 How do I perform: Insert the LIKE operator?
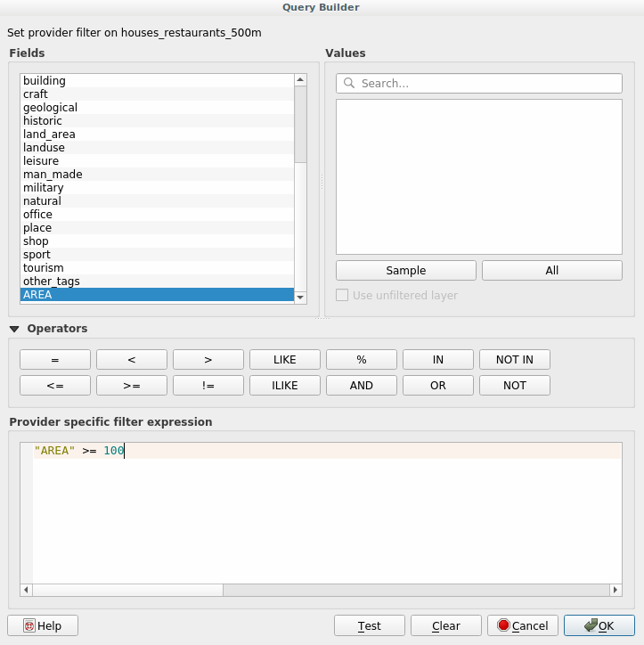coord(285,360)
